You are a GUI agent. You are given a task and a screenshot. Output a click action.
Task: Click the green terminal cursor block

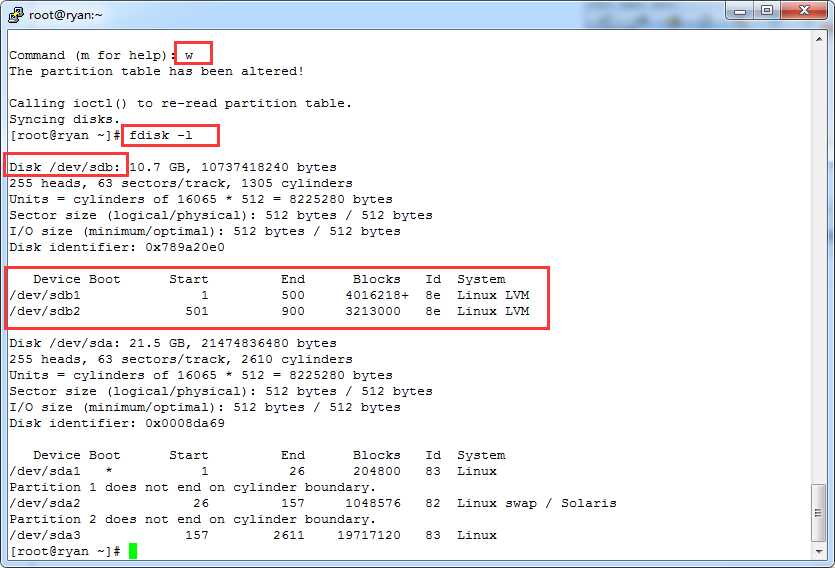click(133, 551)
